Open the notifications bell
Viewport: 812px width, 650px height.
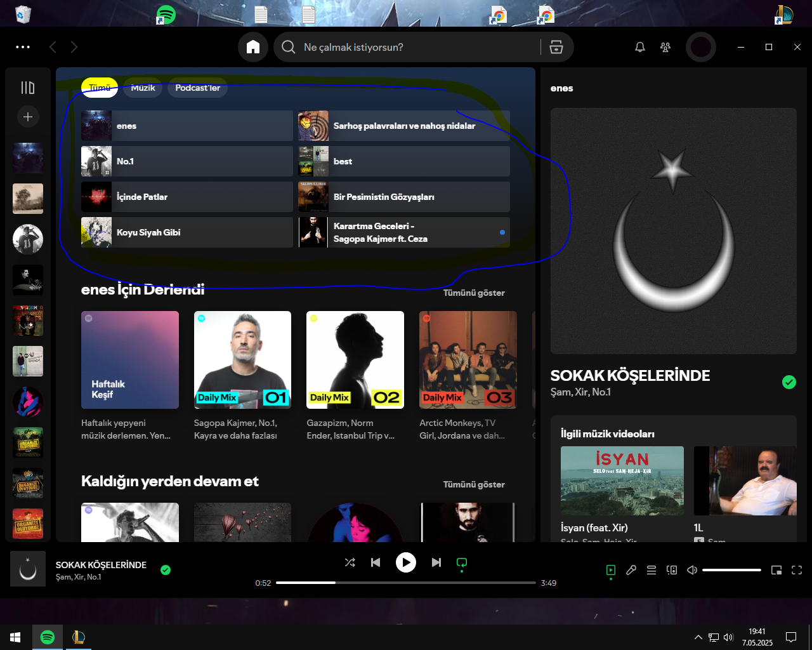pyautogui.click(x=640, y=47)
